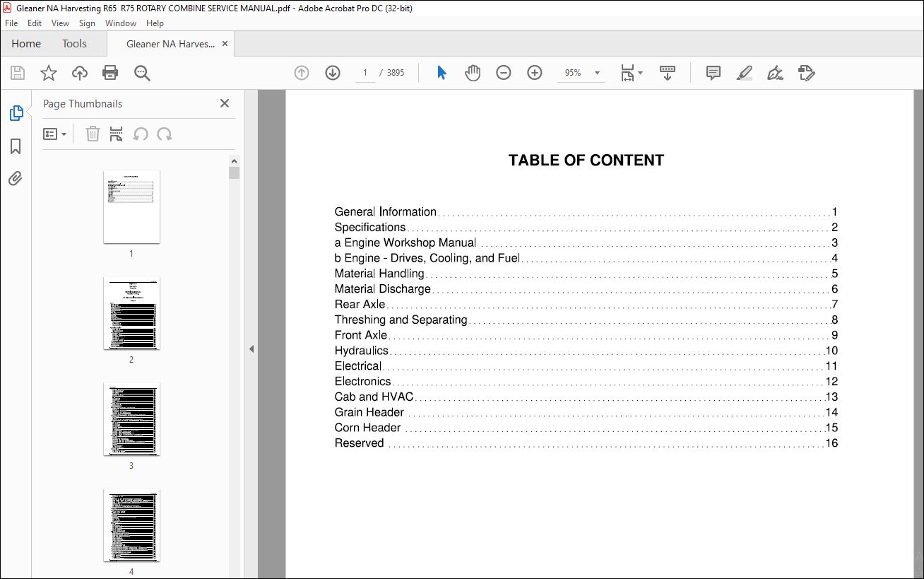924x579 pixels.
Task: Open the Window menu
Action: pyautogui.click(x=121, y=23)
